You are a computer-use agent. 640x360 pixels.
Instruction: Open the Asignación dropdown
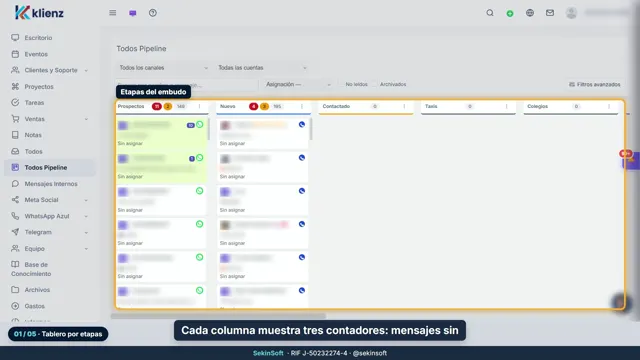pos(298,84)
